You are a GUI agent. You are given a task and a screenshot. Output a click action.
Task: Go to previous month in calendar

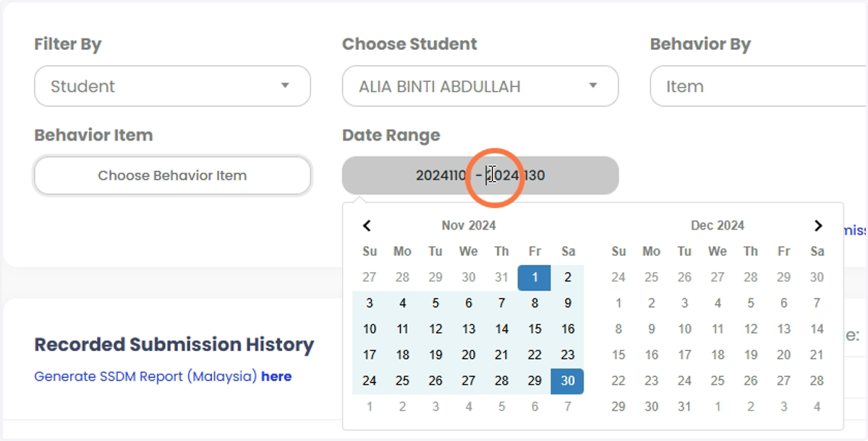click(367, 226)
